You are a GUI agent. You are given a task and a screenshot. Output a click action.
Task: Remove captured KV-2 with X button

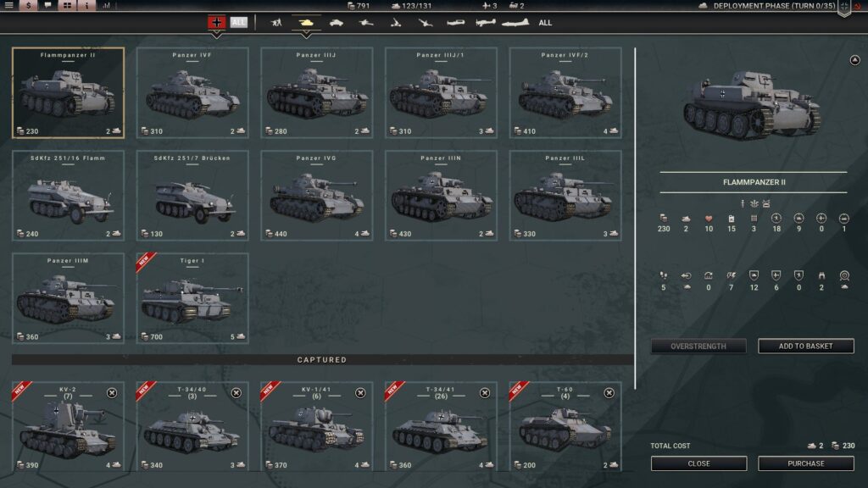click(112, 393)
